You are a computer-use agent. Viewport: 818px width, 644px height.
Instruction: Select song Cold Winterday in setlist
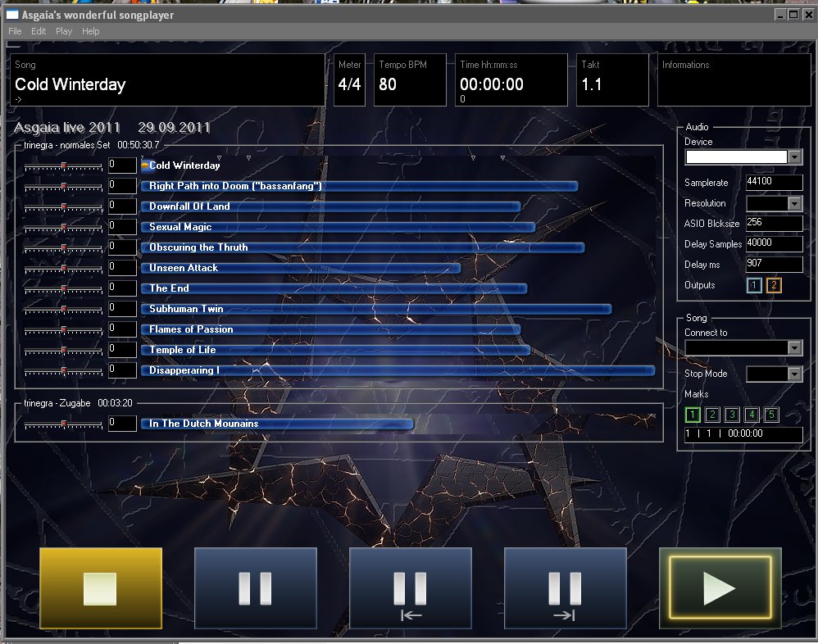[184, 166]
